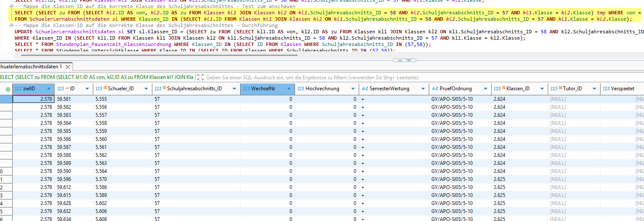Click the primary key icon on ID column

click(67, 89)
